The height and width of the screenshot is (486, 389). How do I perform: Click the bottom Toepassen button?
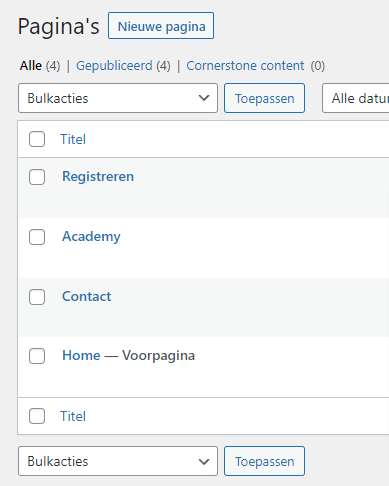point(264,461)
